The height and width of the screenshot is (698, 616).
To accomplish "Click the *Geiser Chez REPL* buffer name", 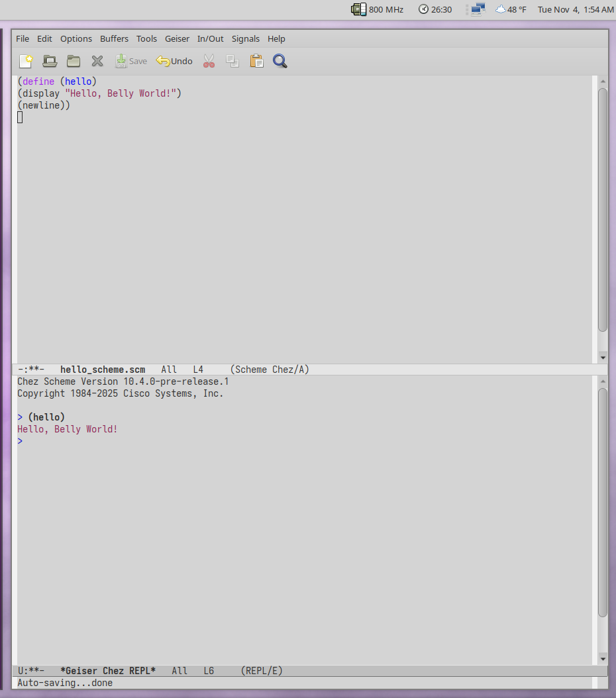I will coord(108,671).
